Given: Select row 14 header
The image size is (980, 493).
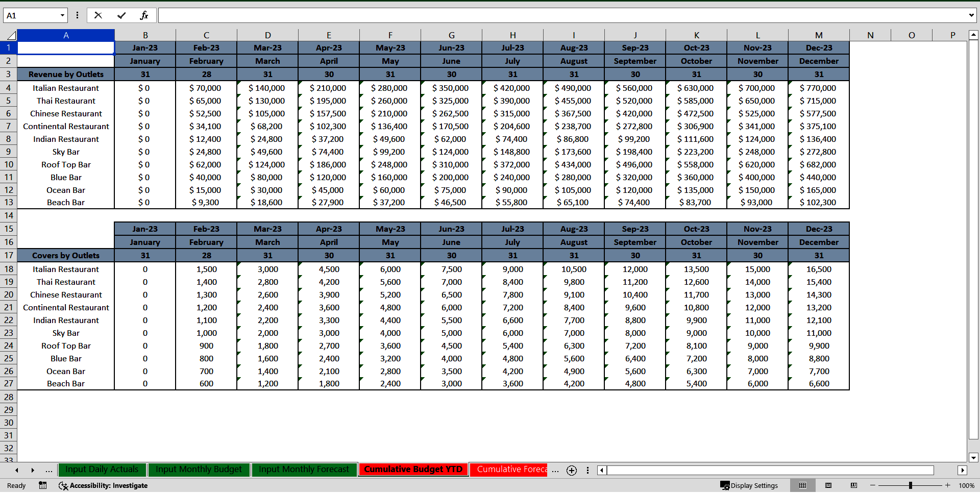Looking at the screenshot, I should click(9, 215).
